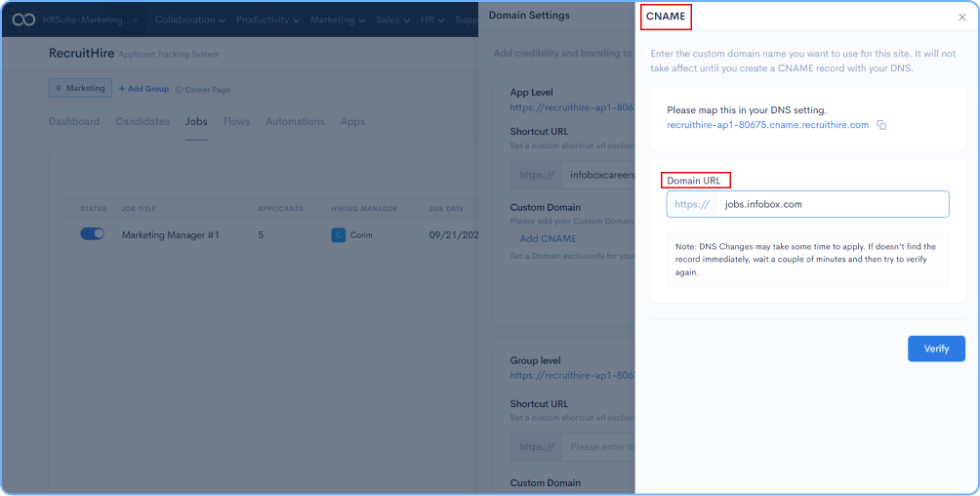Open the recruithire cname DNS mapping link
This screenshot has height=496, width=980.
[767, 125]
